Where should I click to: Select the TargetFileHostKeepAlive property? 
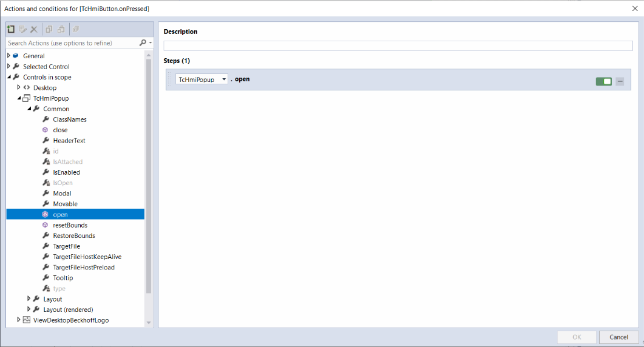(87, 257)
